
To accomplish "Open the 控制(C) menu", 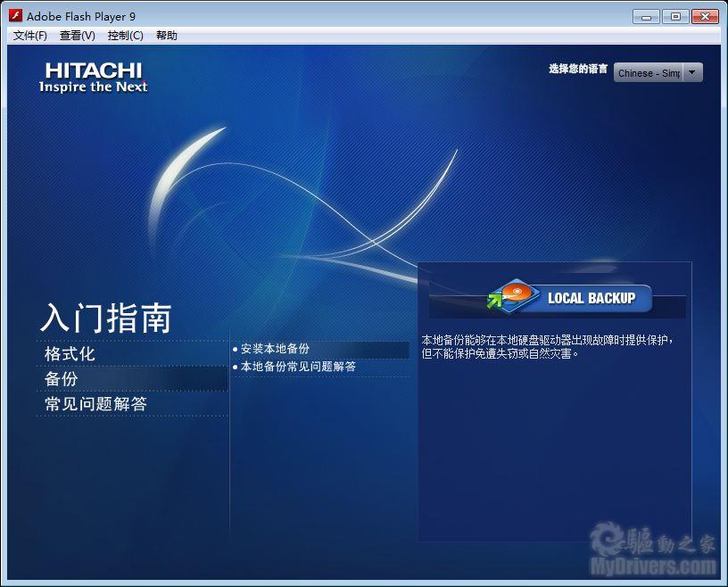I will tap(125, 36).
